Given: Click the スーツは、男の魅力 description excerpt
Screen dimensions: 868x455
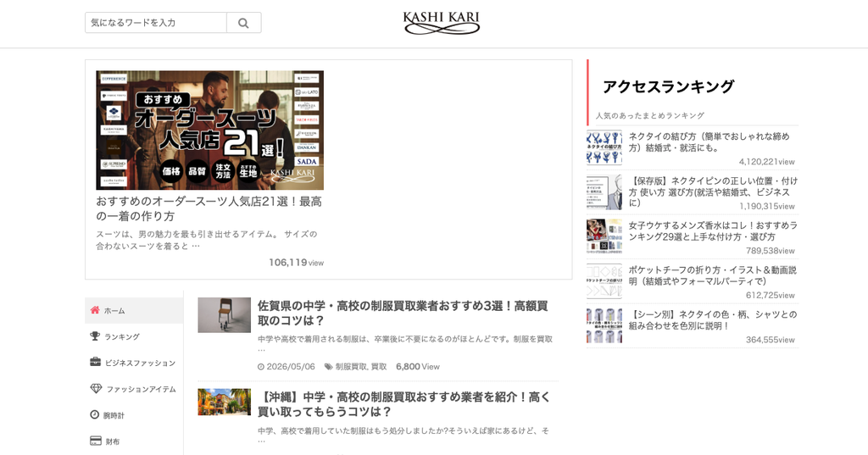Looking at the screenshot, I should (x=207, y=240).
